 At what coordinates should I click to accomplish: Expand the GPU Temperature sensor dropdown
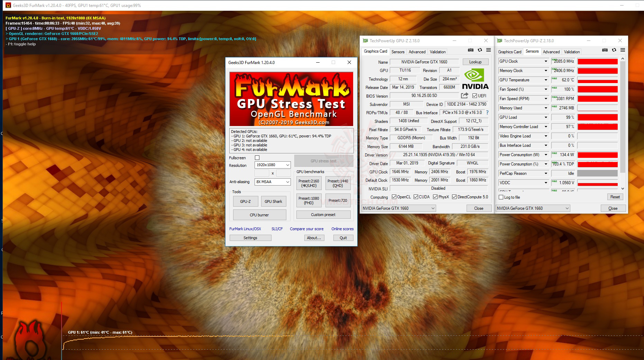point(546,80)
